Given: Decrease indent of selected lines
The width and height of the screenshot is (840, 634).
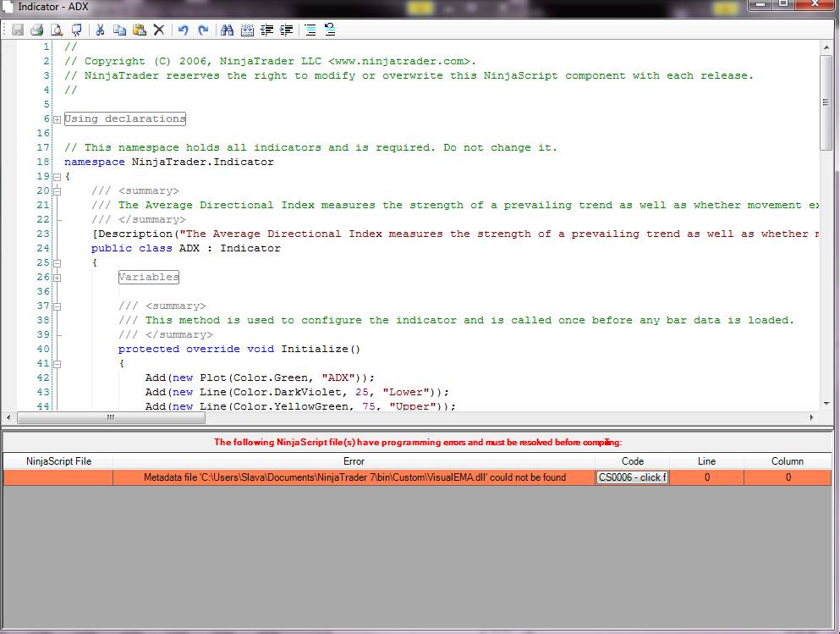Looking at the screenshot, I should (x=266, y=30).
